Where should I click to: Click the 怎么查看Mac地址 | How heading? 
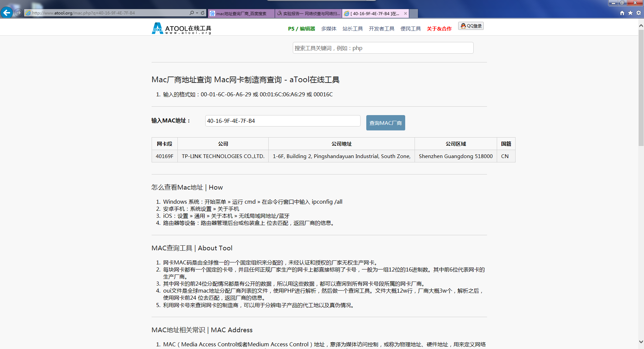click(x=187, y=187)
